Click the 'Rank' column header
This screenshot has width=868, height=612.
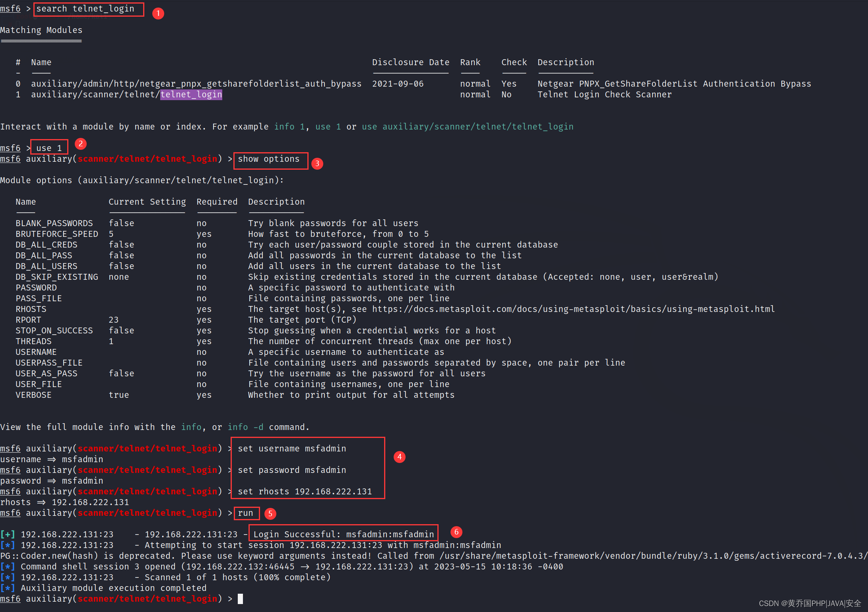[x=470, y=62]
